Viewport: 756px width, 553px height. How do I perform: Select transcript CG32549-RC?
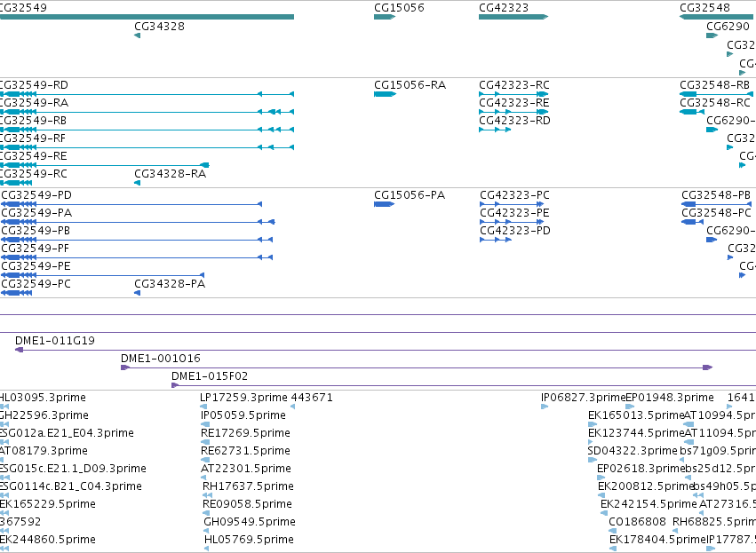16,183
